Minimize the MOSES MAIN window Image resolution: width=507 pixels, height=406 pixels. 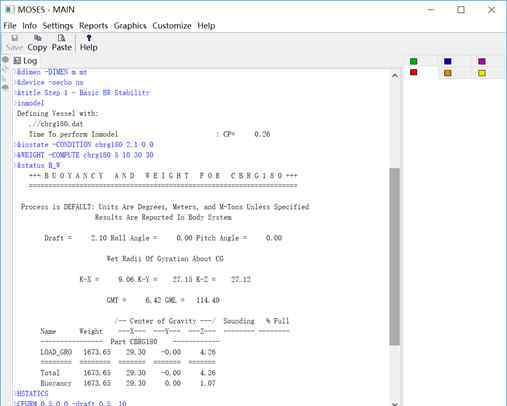431,10
